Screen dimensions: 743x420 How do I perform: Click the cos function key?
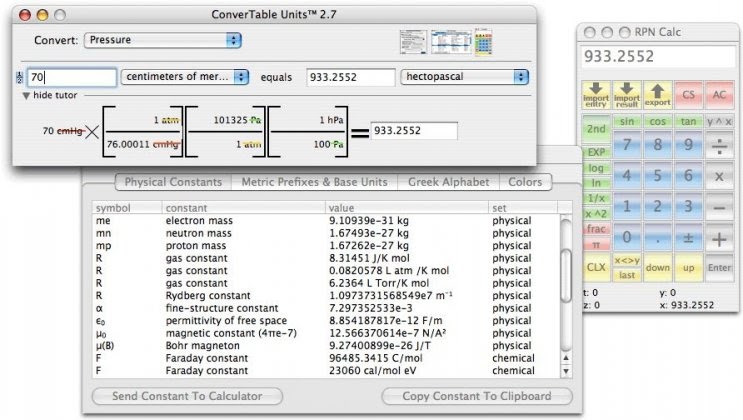[x=658, y=121]
